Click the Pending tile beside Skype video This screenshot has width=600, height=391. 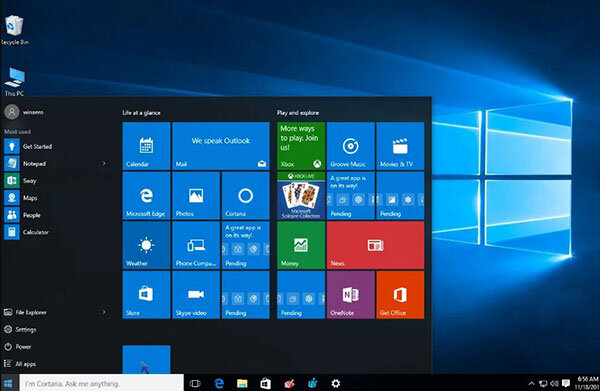246,295
